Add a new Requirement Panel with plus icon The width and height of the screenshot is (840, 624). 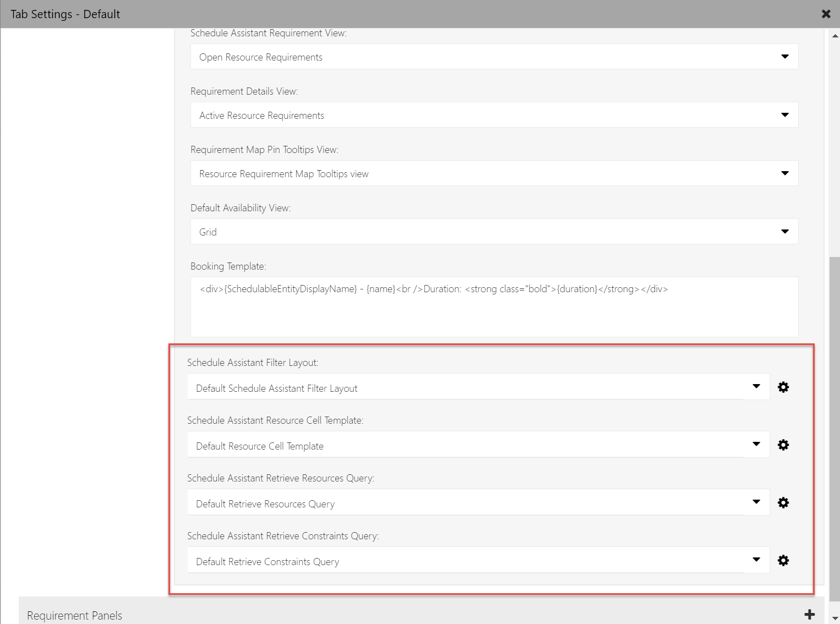[x=809, y=614]
